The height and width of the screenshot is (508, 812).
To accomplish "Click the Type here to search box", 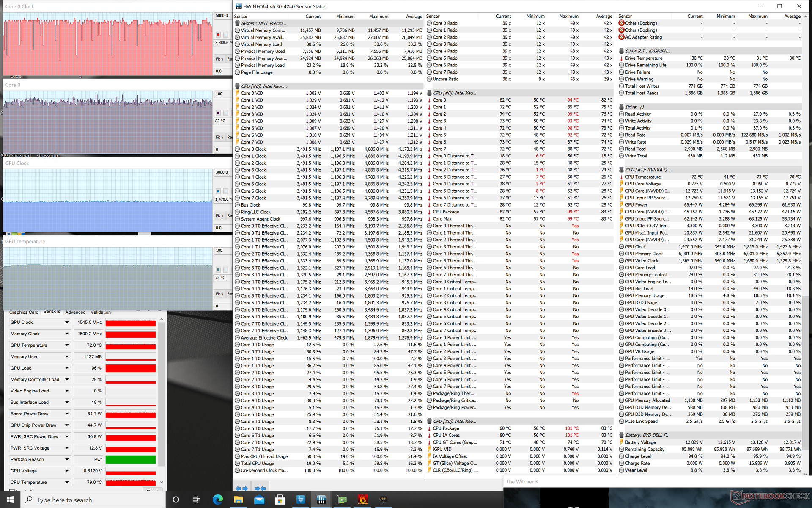I will tap(93, 500).
